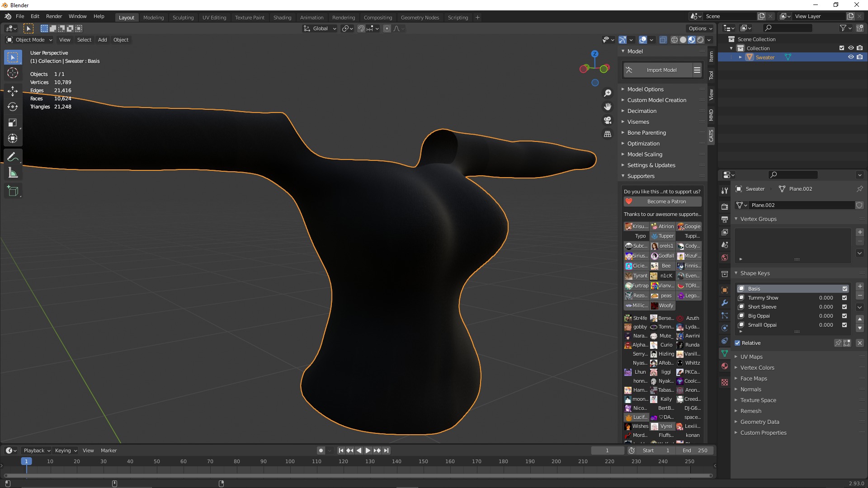
Task: Open the World properties tab
Action: (725, 258)
